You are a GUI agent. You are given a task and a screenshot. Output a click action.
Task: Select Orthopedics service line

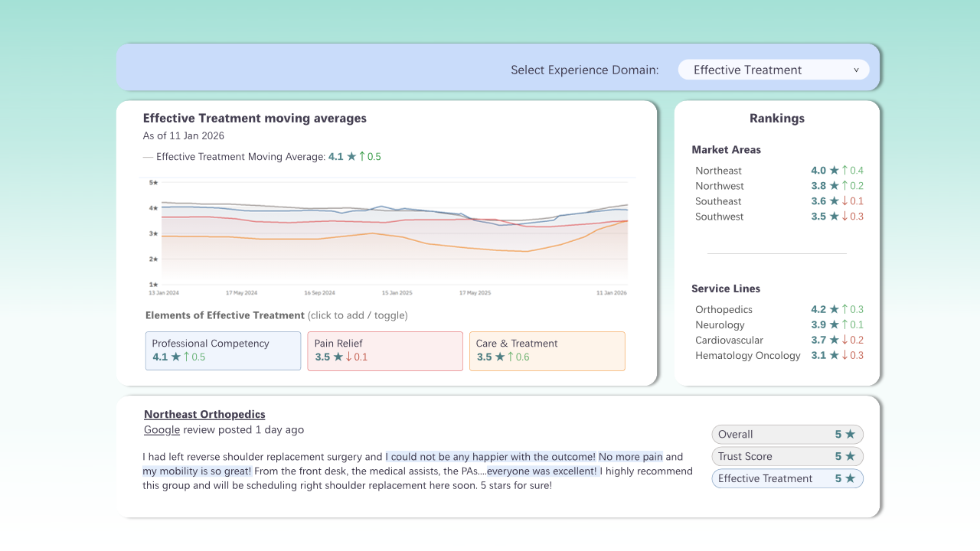click(724, 309)
